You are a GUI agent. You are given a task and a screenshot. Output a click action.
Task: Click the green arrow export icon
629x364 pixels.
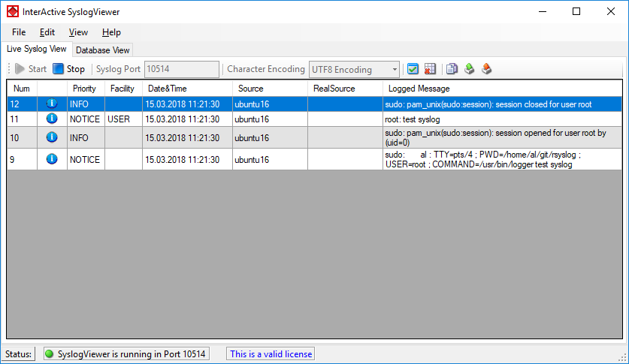point(469,69)
